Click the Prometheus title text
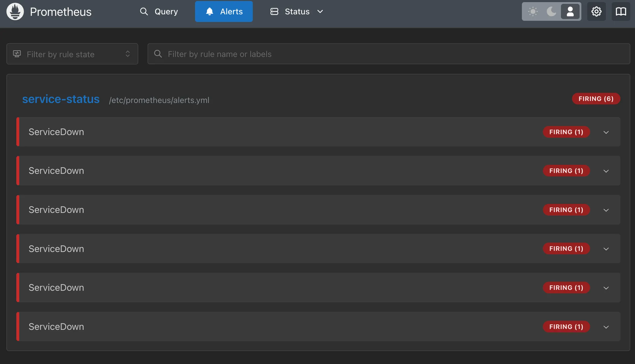635x364 pixels. coord(60,12)
